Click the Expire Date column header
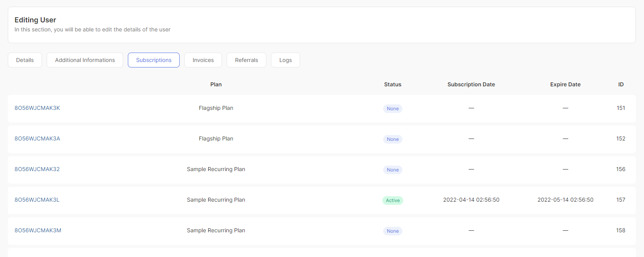The width and height of the screenshot is (644, 257). (565, 84)
